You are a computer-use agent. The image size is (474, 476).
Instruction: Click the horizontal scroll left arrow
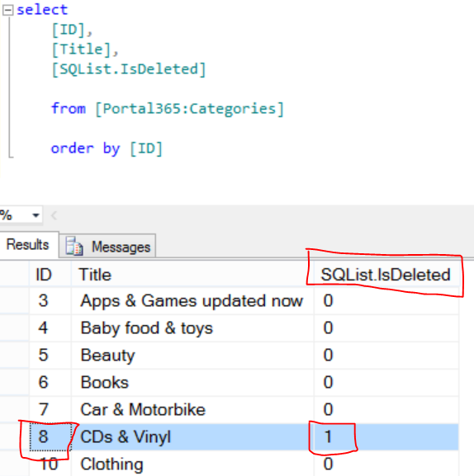pyautogui.click(x=54, y=215)
